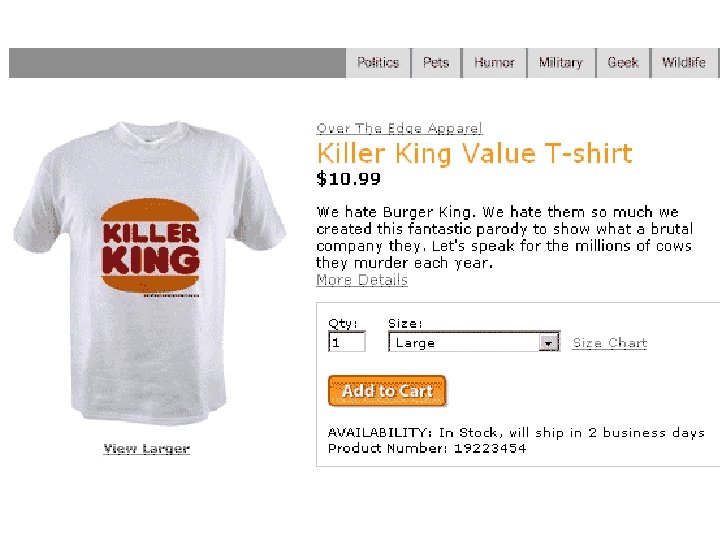Click the Product Number text

[x=427, y=448]
